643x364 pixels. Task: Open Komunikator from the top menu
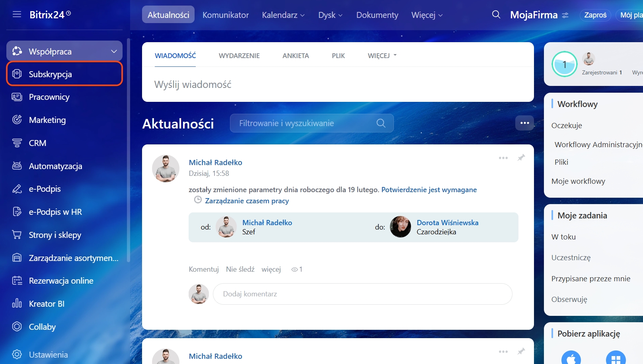tap(225, 15)
